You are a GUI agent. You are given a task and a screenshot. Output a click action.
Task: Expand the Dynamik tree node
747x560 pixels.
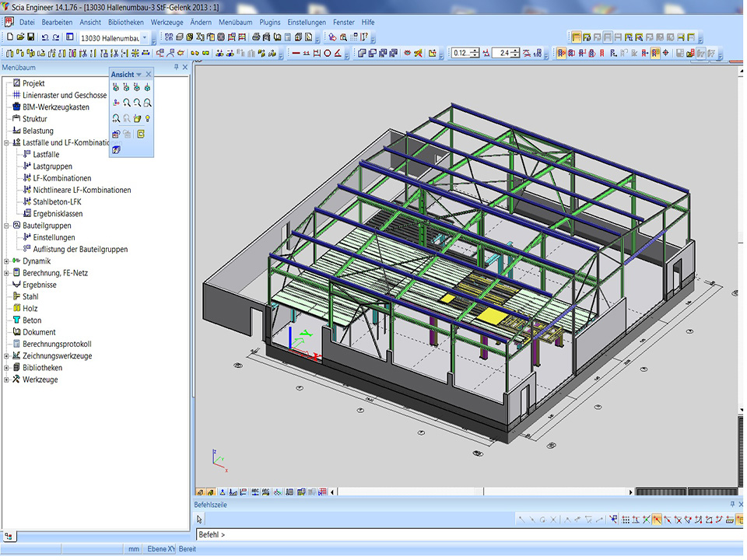6,261
